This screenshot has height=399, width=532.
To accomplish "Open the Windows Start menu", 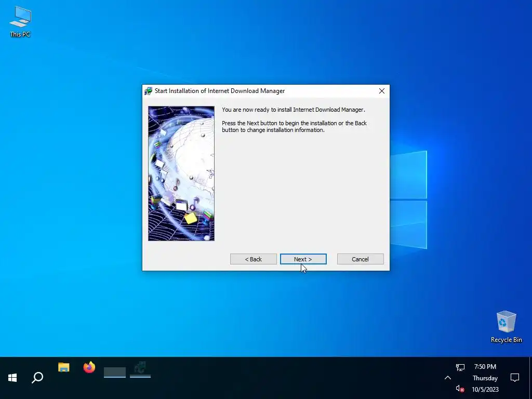I will point(12,378).
